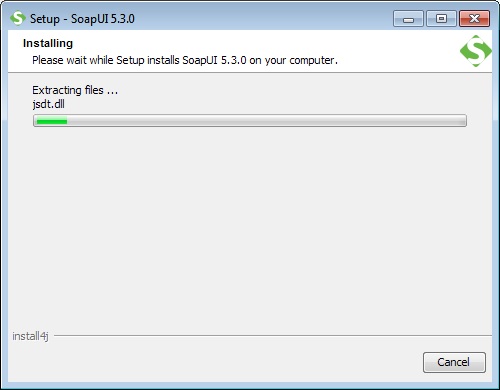Click the 'Please wait while Setup installs' text

pos(107,60)
